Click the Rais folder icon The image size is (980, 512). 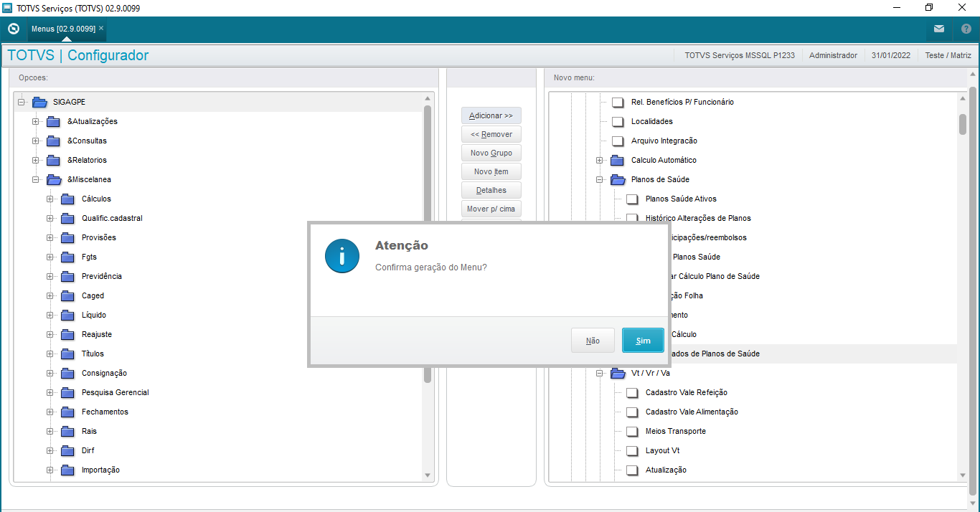[x=68, y=431]
